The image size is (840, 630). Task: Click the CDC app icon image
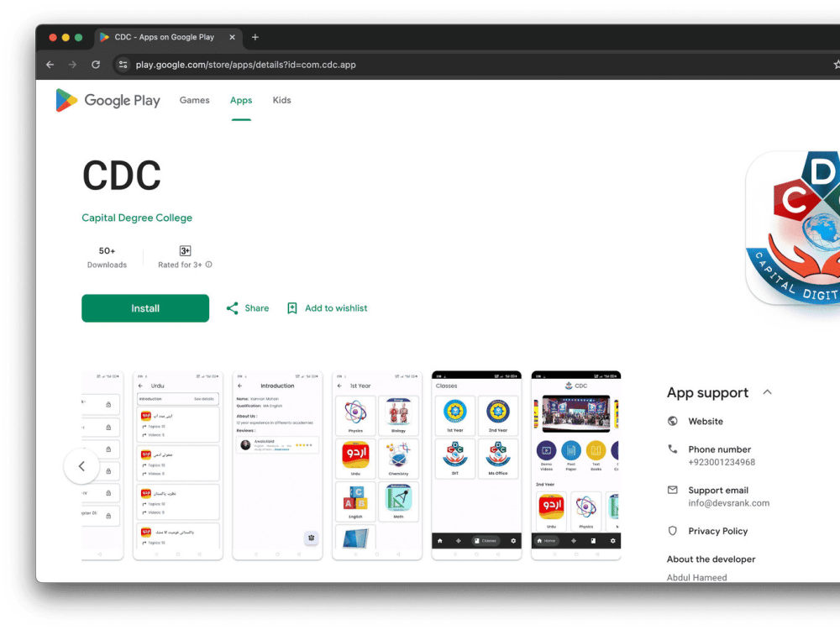[793, 228]
